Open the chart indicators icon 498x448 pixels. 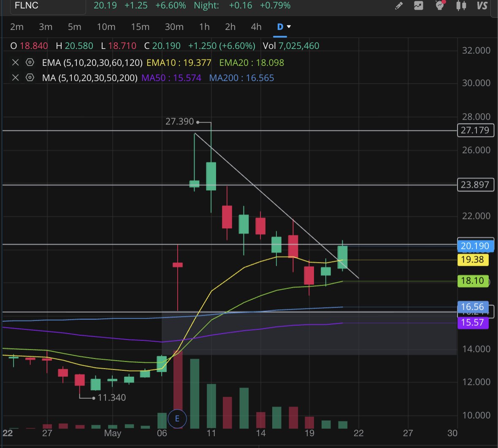pos(419,6)
